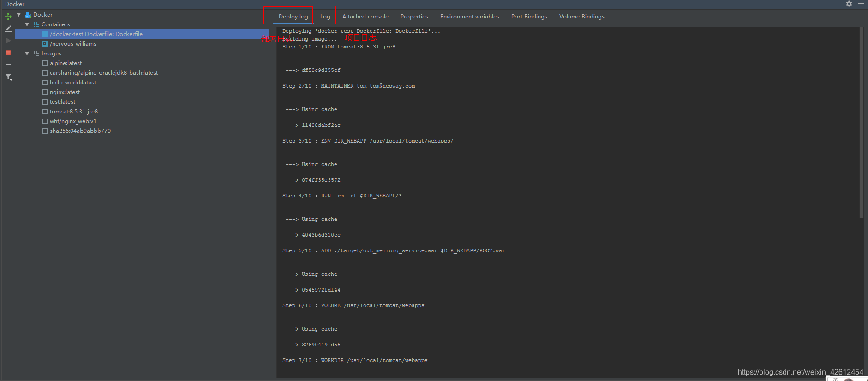Click the test:latest image icon
Image resolution: width=868 pixels, height=381 pixels.
[x=45, y=102]
